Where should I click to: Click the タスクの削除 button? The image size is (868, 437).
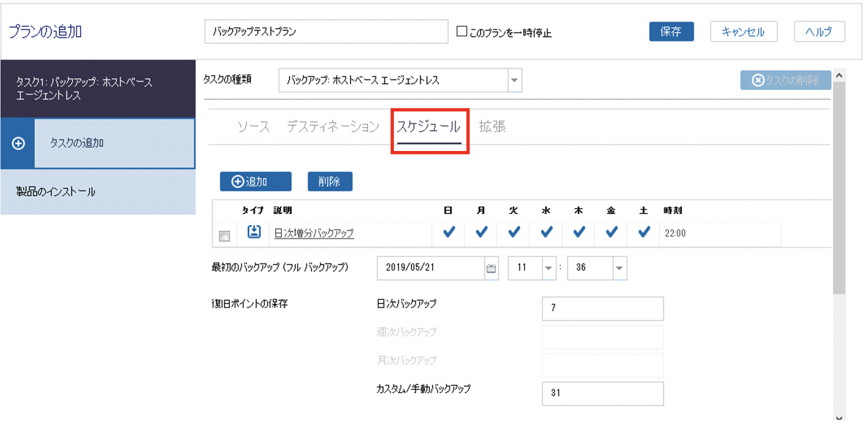(786, 80)
